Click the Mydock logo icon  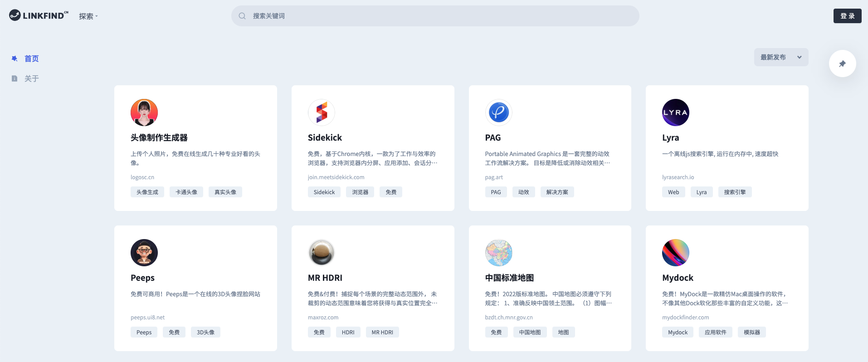(x=676, y=253)
